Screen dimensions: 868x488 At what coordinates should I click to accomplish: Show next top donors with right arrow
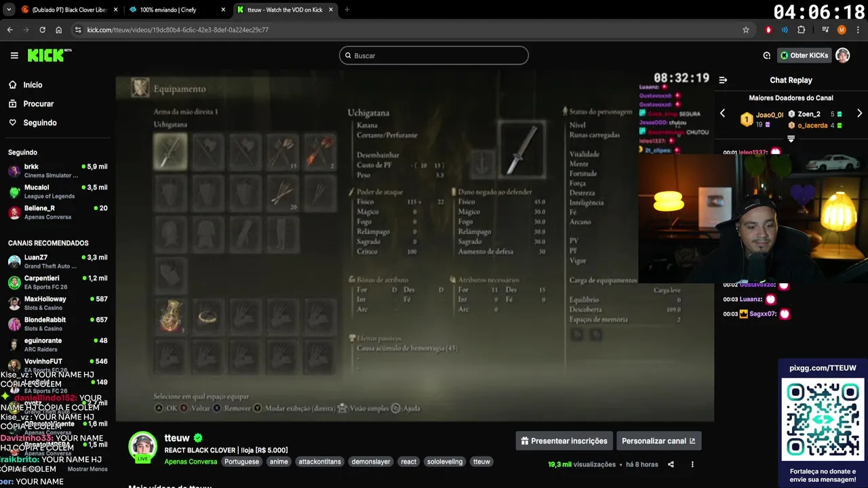point(859,113)
